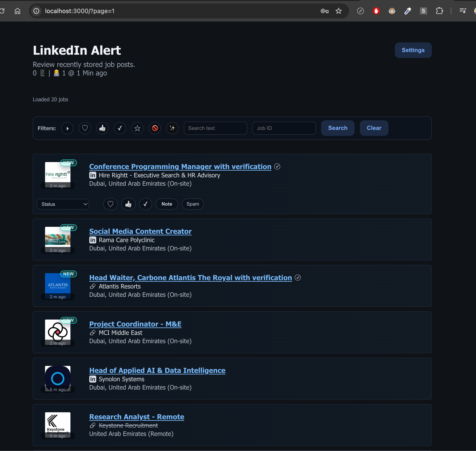Screen dimensions: 476x451
Task: Click the sparkles filter icon
Action: click(x=172, y=128)
